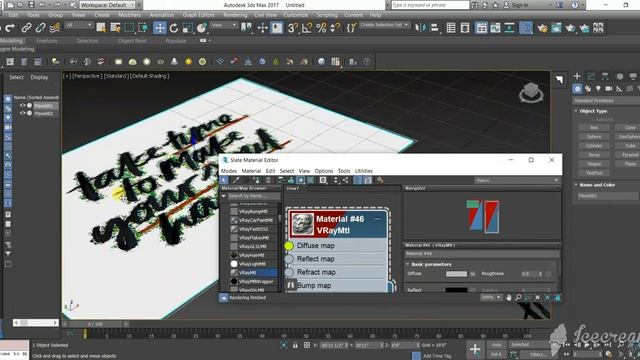Click the Unlink Selection icon
This screenshot has height=360, width=640.
[x=40, y=28]
